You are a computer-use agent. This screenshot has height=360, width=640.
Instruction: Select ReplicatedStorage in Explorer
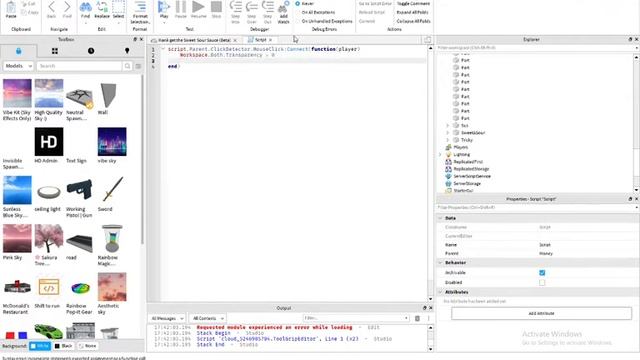(471, 169)
